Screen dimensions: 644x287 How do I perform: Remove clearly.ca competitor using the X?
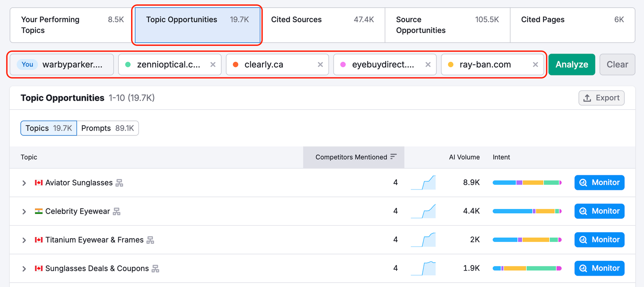[x=320, y=64]
